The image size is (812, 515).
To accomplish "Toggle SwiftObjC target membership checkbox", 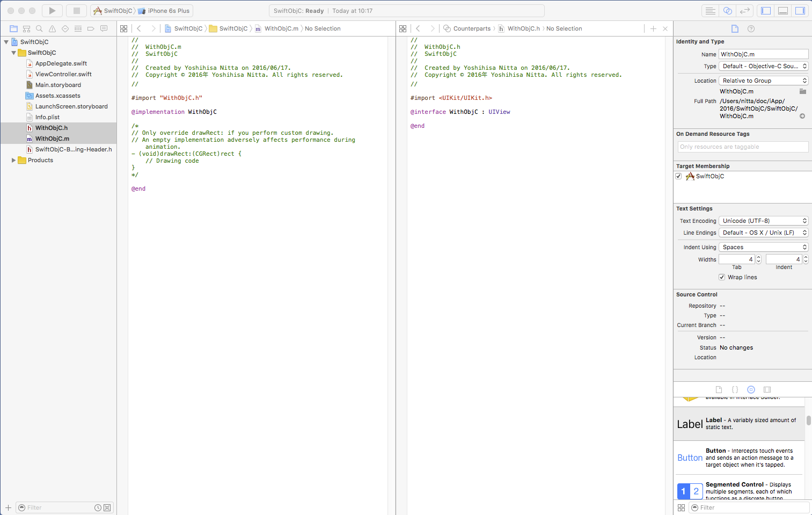I will click(x=679, y=176).
